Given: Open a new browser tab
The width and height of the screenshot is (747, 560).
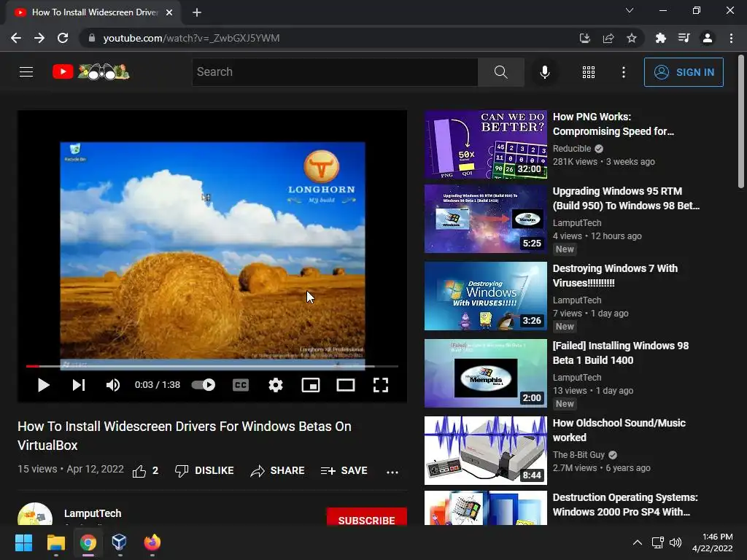Looking at the screenshot, I should coord(197,13).
